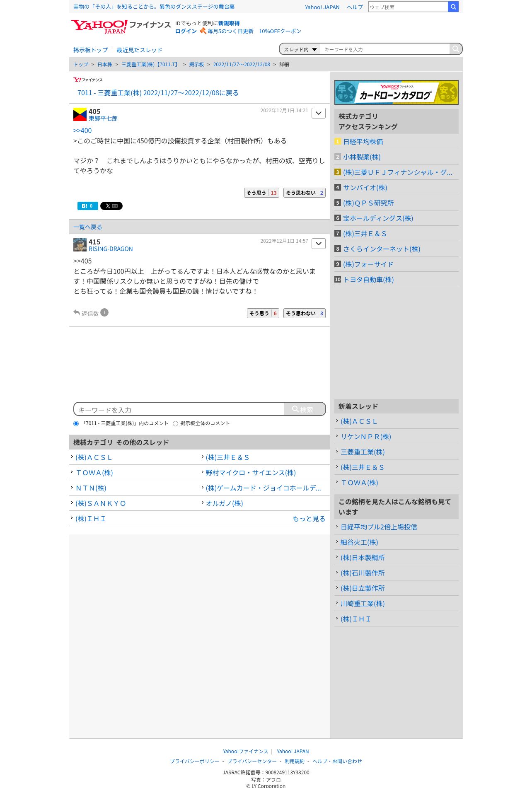The height and width of the screenshot is (788, 532).
Task: Open (株)ＱＰＳ研究所 in the ranking
Action: 368,203
